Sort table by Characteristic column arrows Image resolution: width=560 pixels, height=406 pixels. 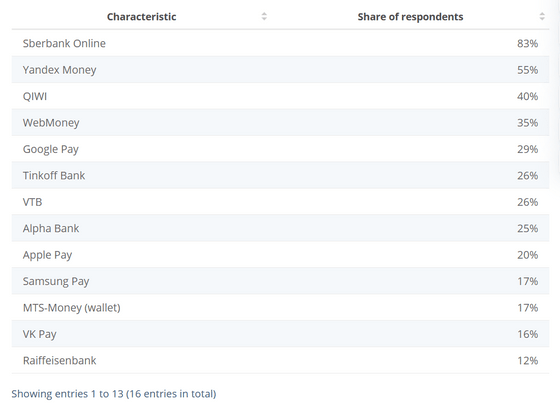point(264,16)
